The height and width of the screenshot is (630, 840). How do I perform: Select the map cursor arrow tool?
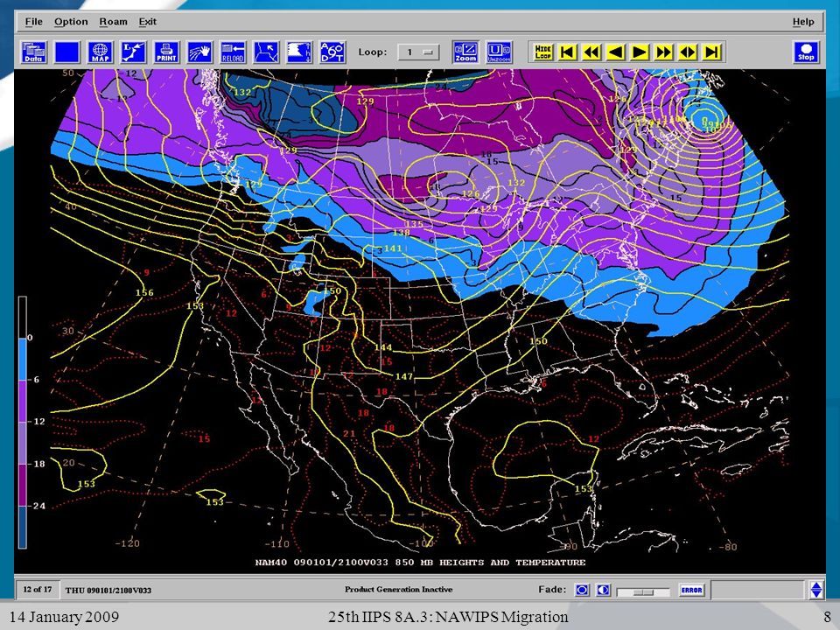click(x=266, y=52)
